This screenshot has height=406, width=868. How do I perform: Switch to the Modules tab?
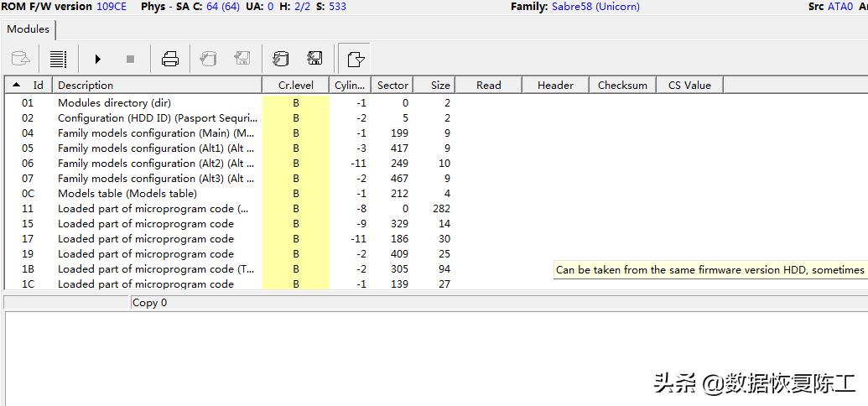pos(28,29)
